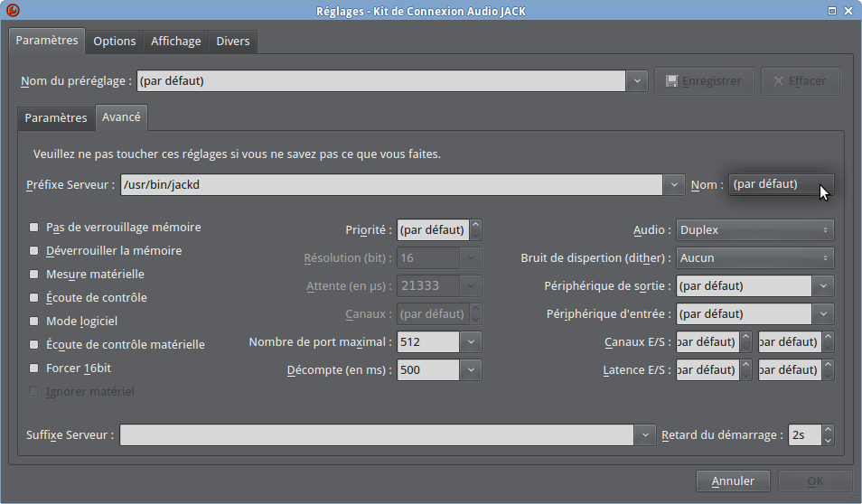This screenshot has height=504, width=862.
Task: Enable Écoute de contrôle matérielle
Action: [34, 345]
